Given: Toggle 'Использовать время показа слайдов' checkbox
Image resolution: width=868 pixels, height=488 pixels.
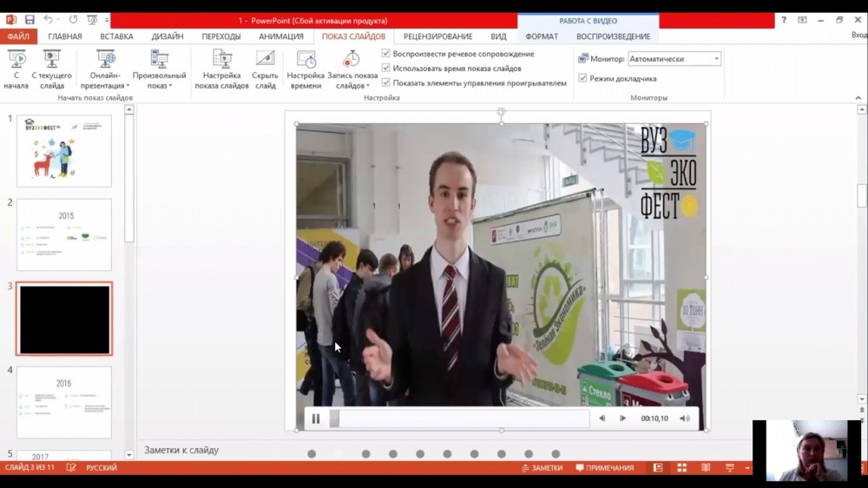Looking at the screenshot, I should point(386,69).
